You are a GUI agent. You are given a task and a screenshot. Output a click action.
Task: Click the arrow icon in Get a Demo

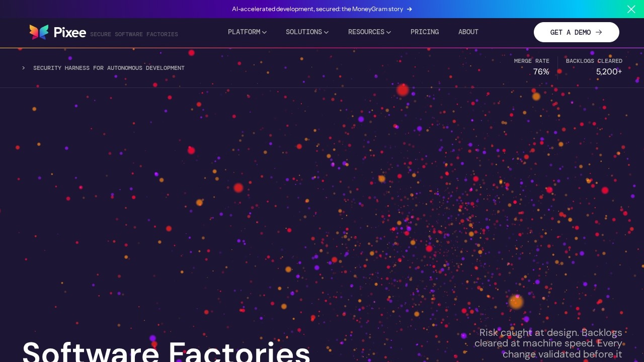point(599,32)
